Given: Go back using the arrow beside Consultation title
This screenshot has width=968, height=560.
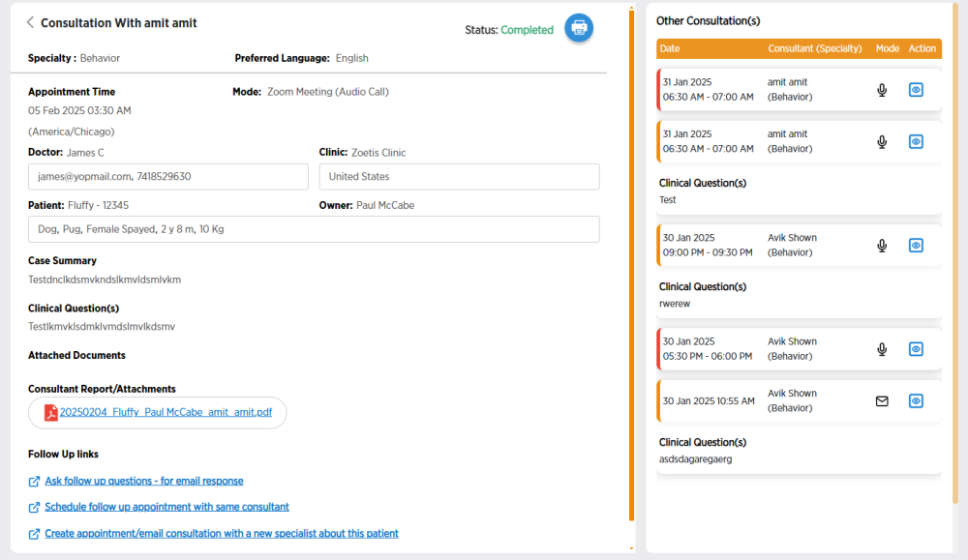Looking at the screenshot, I should tap(30, 22).
